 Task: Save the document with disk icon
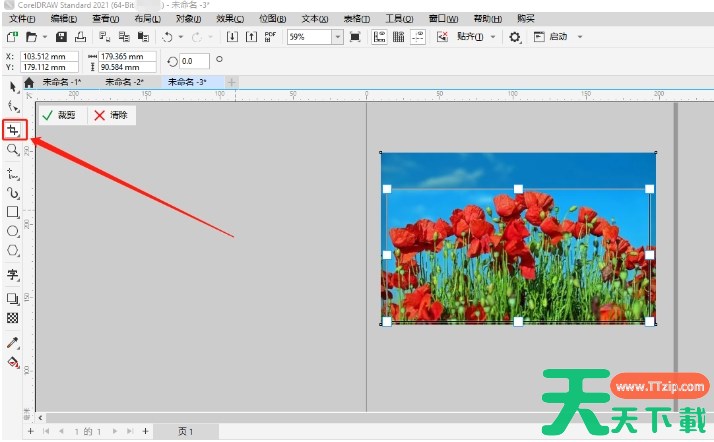tap(61, 37)
